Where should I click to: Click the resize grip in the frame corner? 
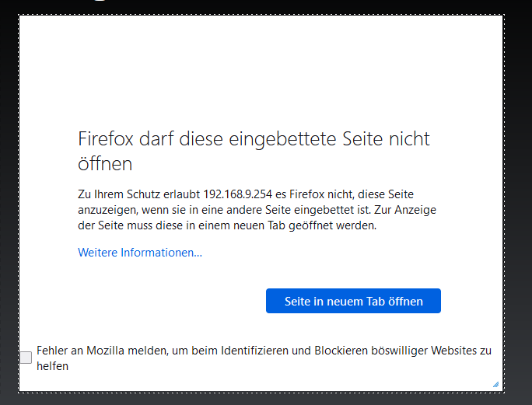[495, 384]
